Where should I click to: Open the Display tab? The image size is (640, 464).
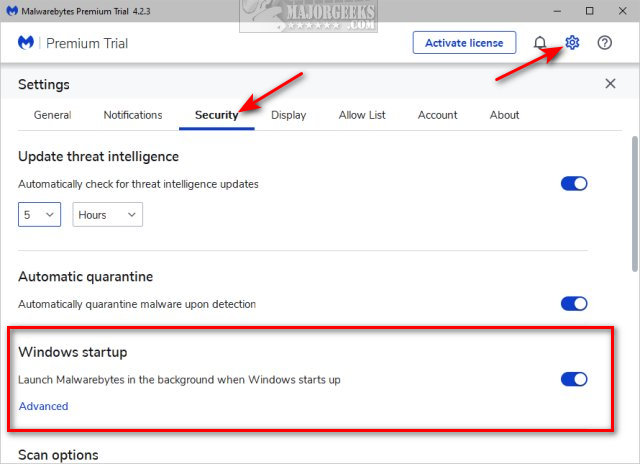tap(288, 115)
